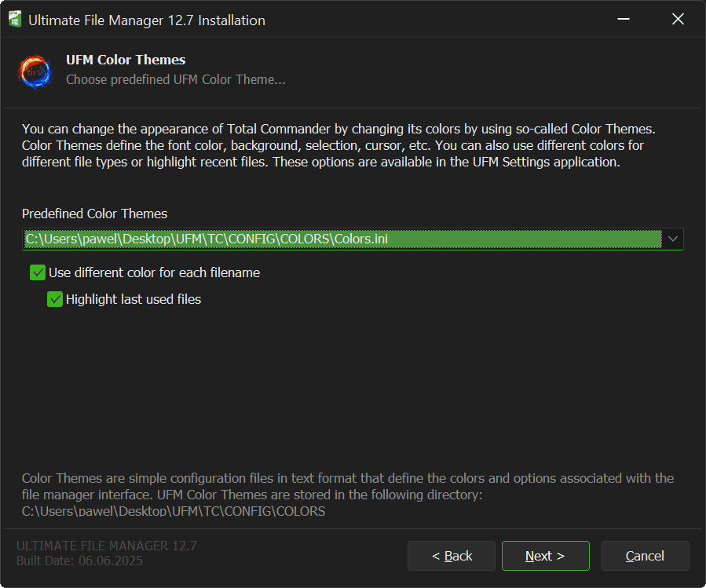Click the 'Built Date: 06.06.2025' text

click(79, 561)
